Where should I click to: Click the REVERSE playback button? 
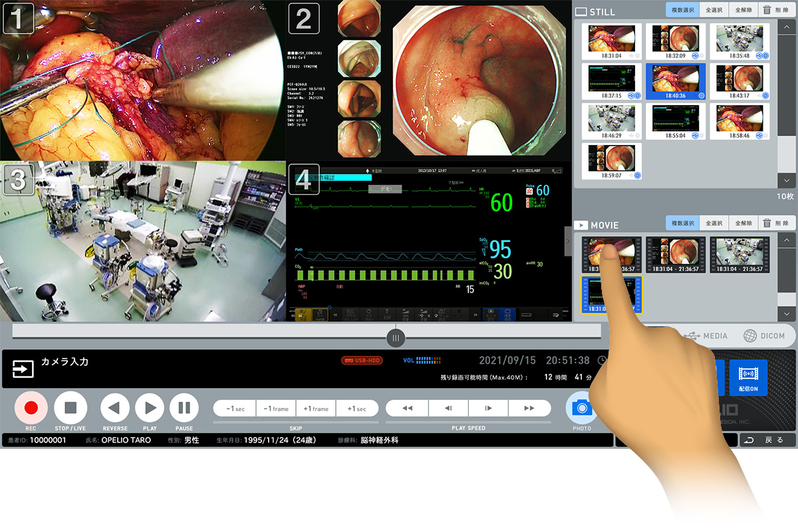114,408
